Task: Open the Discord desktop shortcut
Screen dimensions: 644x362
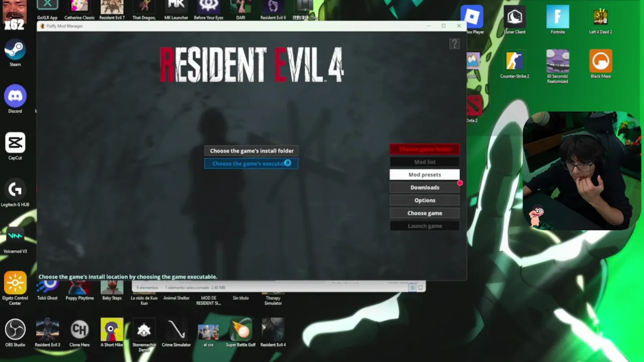Action: 15,100
